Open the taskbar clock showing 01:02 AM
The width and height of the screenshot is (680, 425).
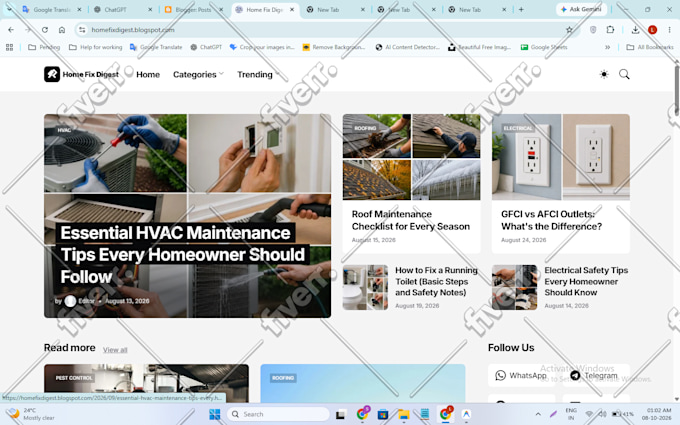click(x=659, y=414)
